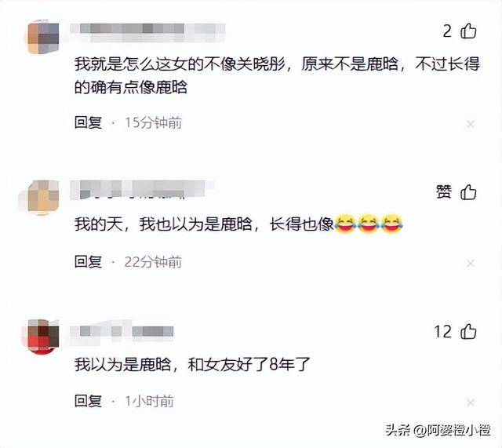The image size is (502, 448).
Task: Dismiss the comment posted 1小时前
Action: point(471,402)
